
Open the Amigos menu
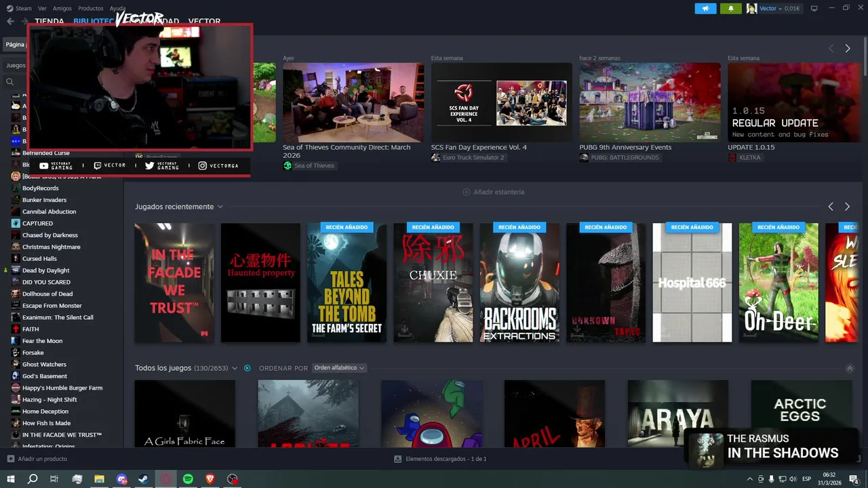click(x=62, y=8)
